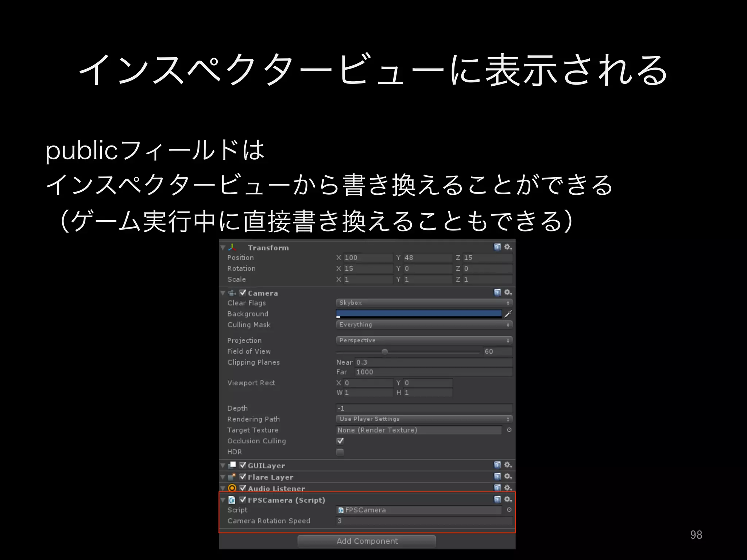Open GUILayer gear settings menu
Viewport: 747px width, 560px height.
pos(508,465)
